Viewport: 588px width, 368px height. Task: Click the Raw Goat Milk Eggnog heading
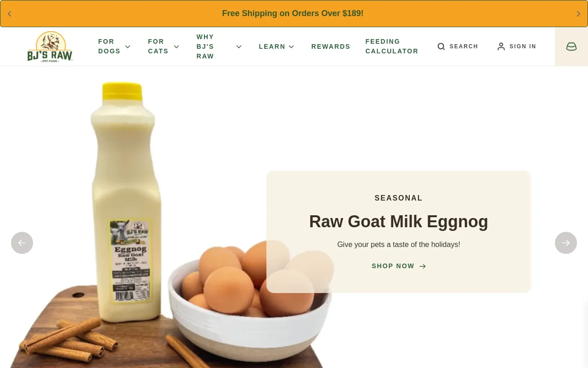click(x=399, y=221)
